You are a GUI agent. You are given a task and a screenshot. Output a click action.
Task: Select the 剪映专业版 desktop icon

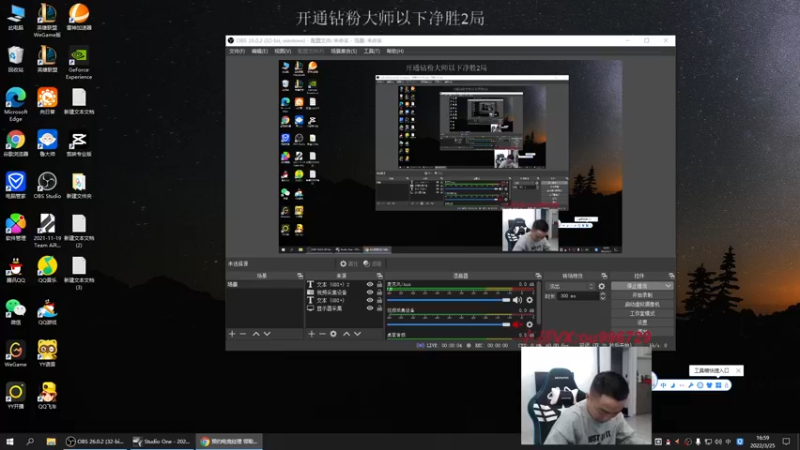tap(79, 143)
